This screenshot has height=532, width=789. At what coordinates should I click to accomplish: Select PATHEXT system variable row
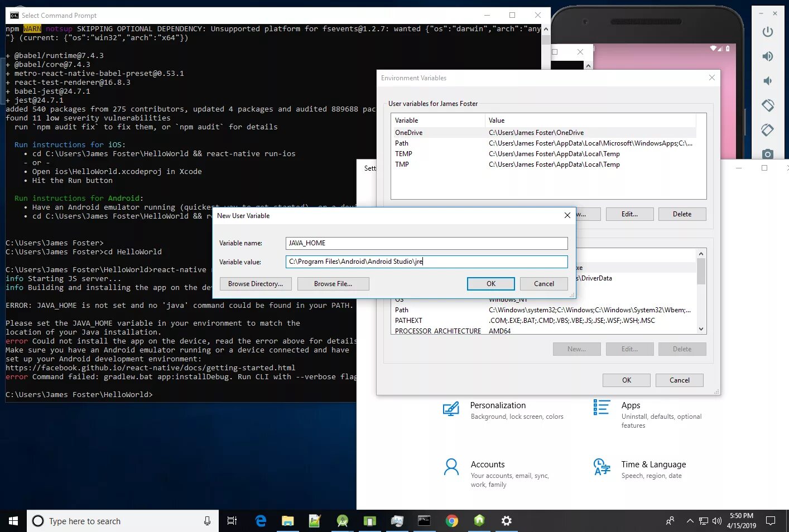pyautogui.click(x=544, y=321)
